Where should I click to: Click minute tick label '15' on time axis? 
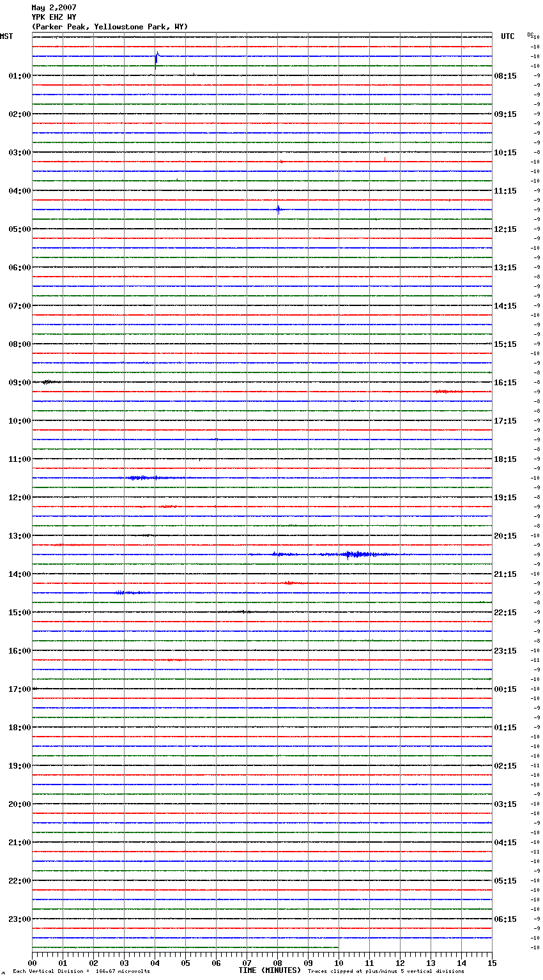point(492,963)
